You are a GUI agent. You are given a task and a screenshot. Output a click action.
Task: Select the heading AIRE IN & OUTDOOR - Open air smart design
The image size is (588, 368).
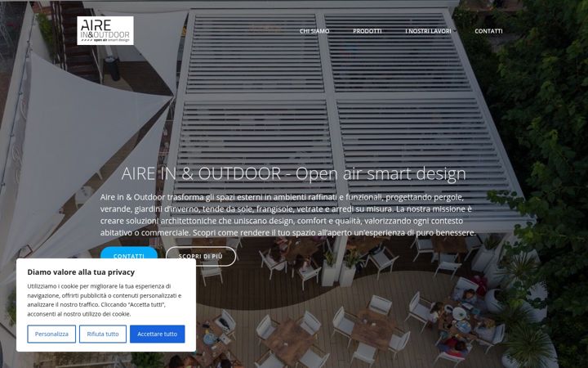(294, 173)
